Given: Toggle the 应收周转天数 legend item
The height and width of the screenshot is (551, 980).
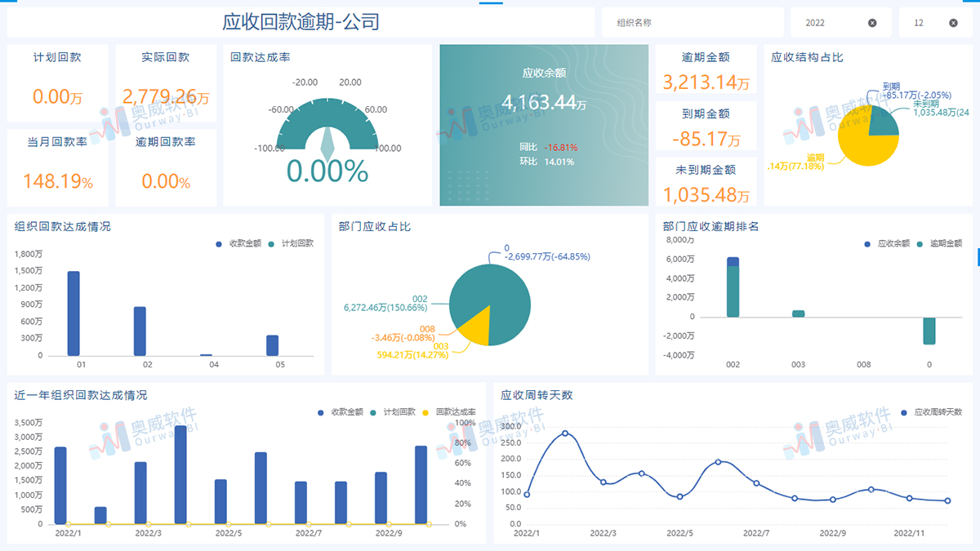Looking at the screenshot, I should pos(932,412).
